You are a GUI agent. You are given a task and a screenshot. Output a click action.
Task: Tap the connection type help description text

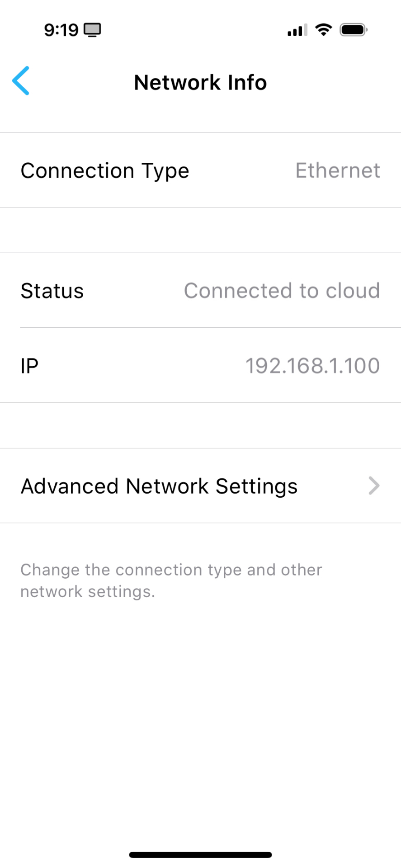pos(171,580)
